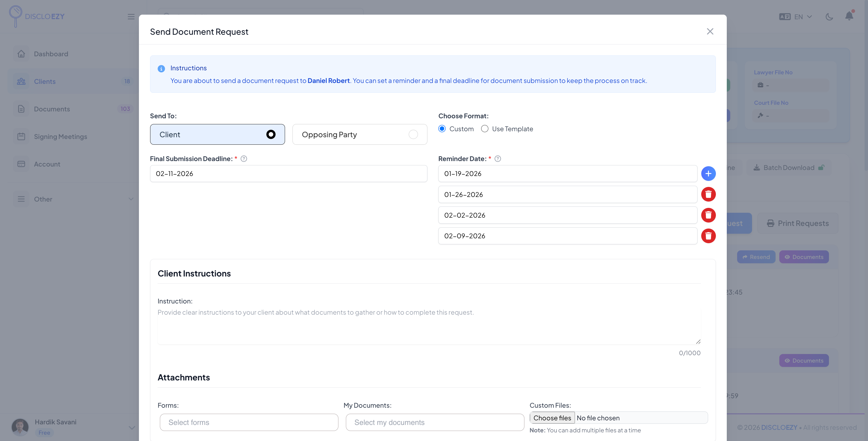The height and width of the screenshot is (441, 868).
Task: Open Documents in the sidebar
Action: [52, 109]
